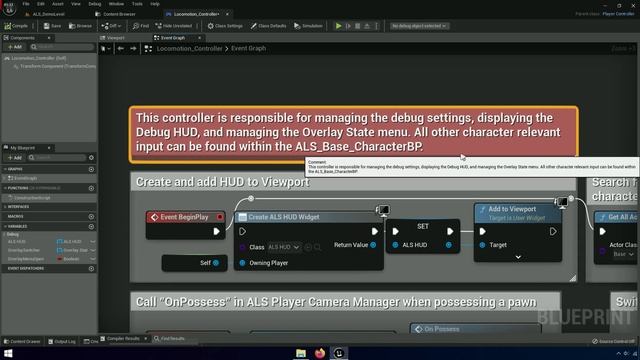
Task: Focus the My Blueprint search field
Action: pos(57,158)
